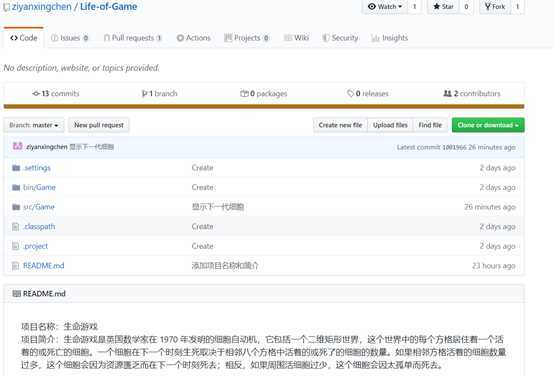Fork this repository

495,7
